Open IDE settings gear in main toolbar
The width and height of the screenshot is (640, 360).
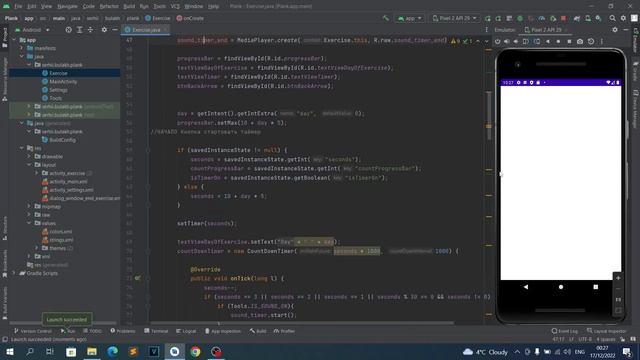623,18
